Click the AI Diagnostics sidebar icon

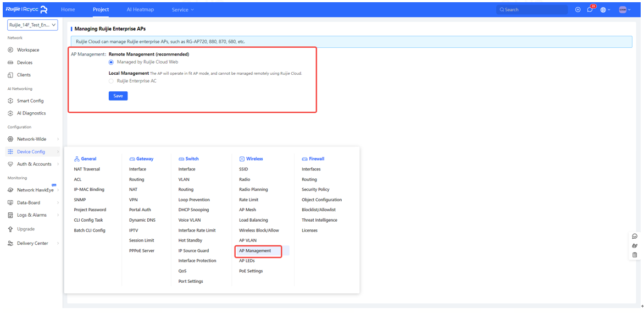point(10,113)
